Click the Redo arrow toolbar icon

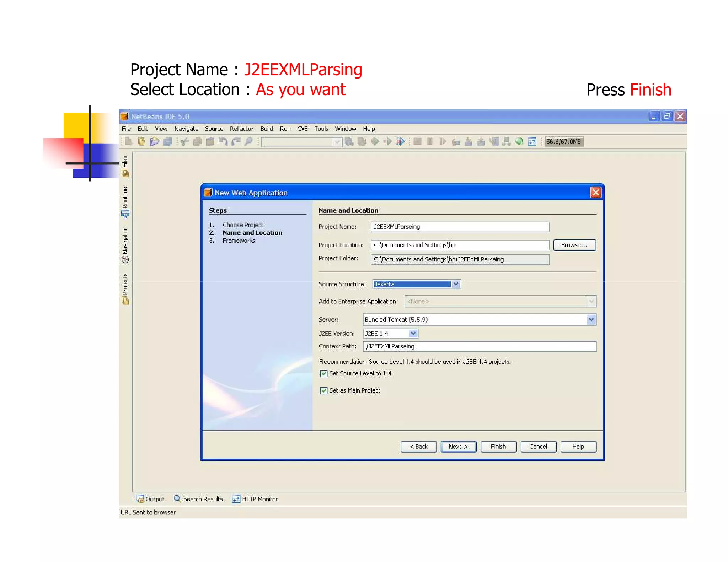(236, 142)
